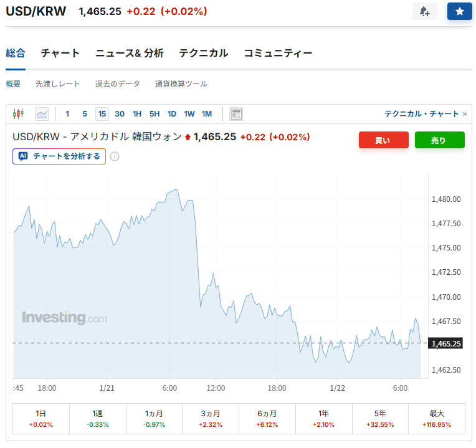Viewport: 476px width, 448px height.
Task: Switch to area chart type icon
Action: pos(42,113)
